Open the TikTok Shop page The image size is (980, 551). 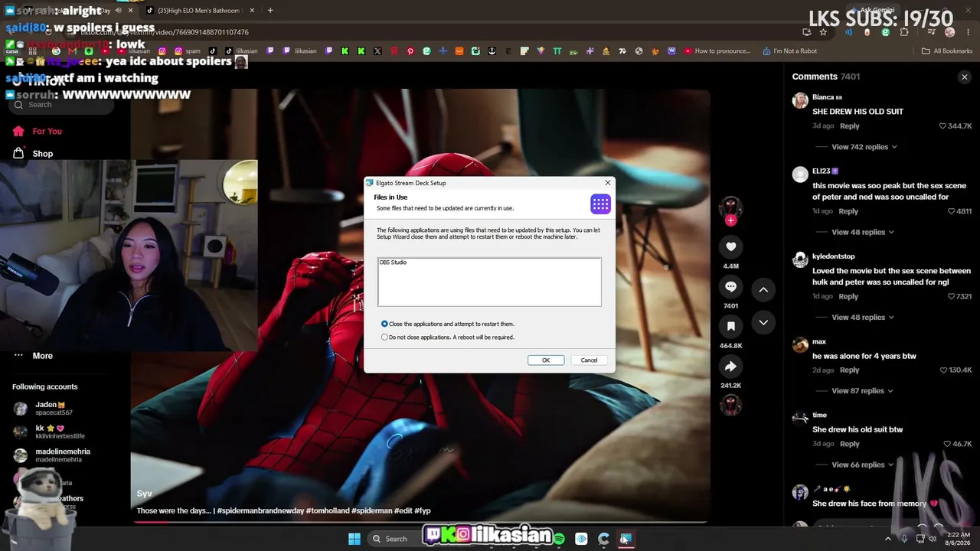point(43,154)
